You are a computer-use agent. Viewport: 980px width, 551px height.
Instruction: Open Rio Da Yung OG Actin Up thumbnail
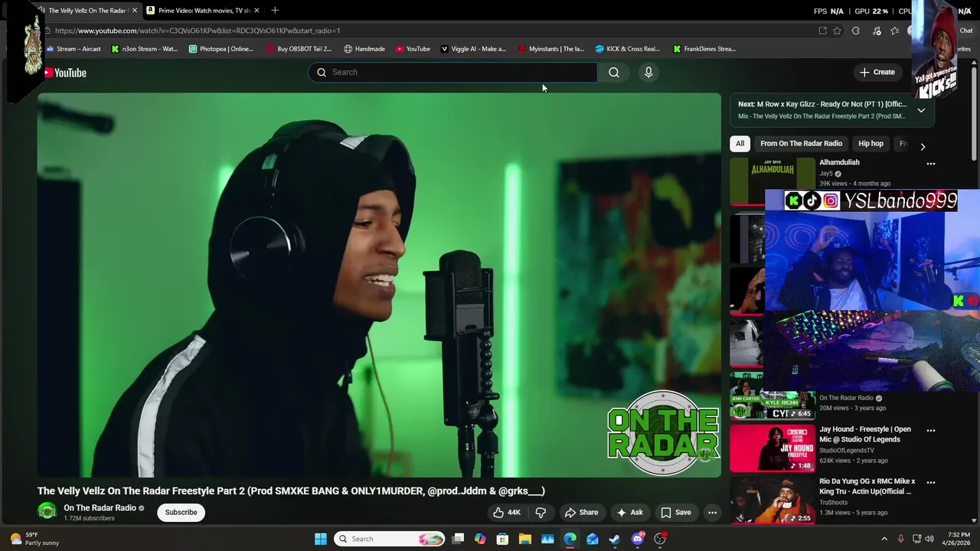(x=773, y=500)
